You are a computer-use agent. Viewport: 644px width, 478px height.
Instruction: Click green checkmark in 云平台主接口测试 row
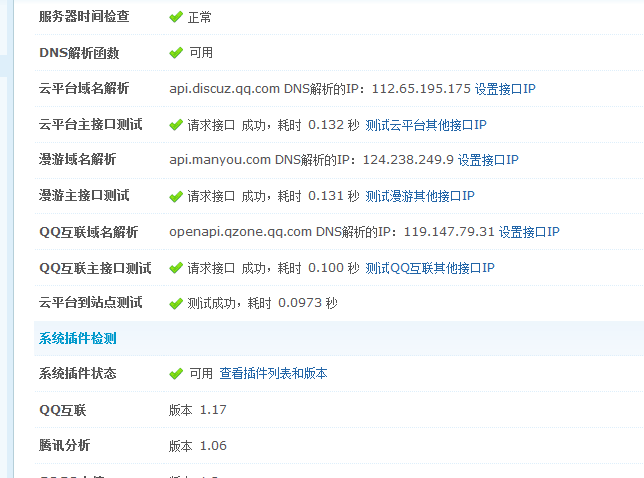(x=176, y=125)
